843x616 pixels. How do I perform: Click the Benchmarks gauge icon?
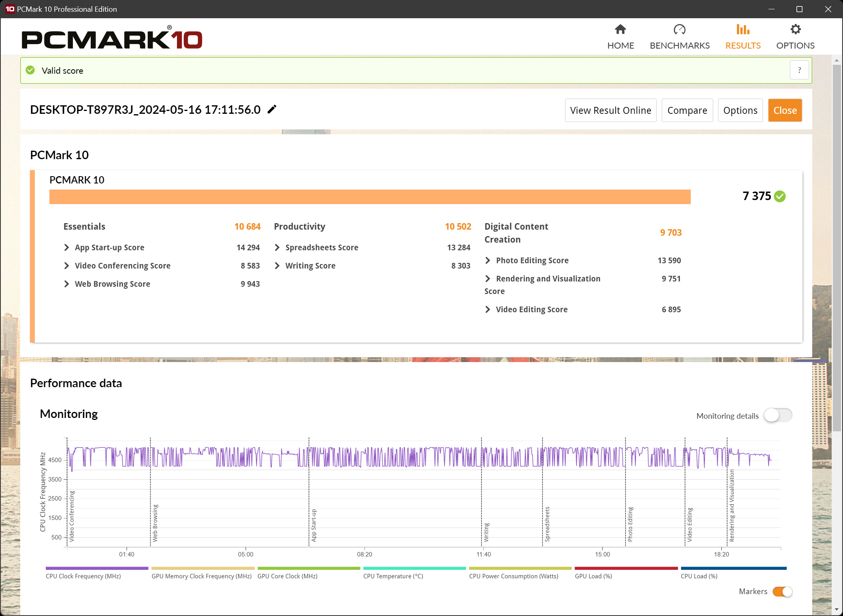pyautogui.click(x=679, y=30)
